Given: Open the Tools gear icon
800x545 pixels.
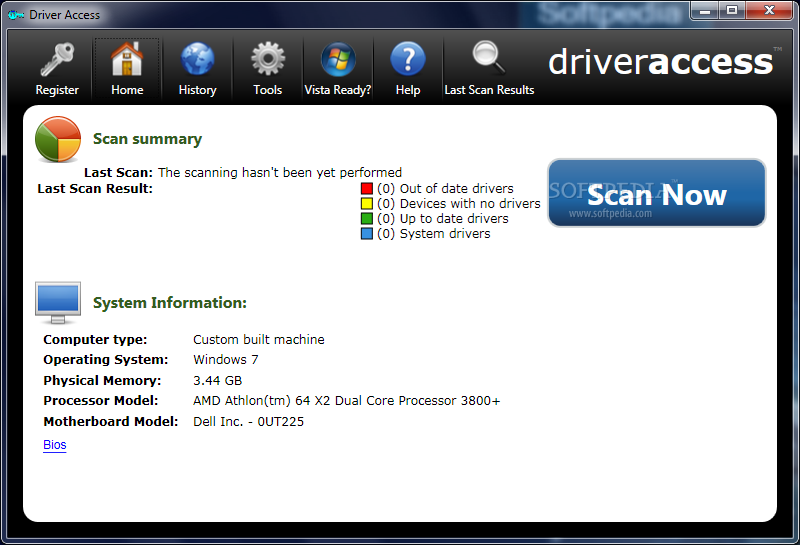Looking at the screenshot, I should (x=268, y=59).
